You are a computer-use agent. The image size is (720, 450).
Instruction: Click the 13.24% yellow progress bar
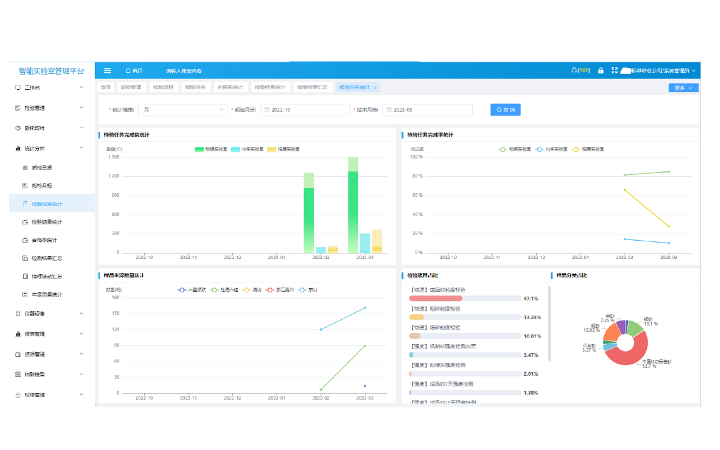click(465, 317)
